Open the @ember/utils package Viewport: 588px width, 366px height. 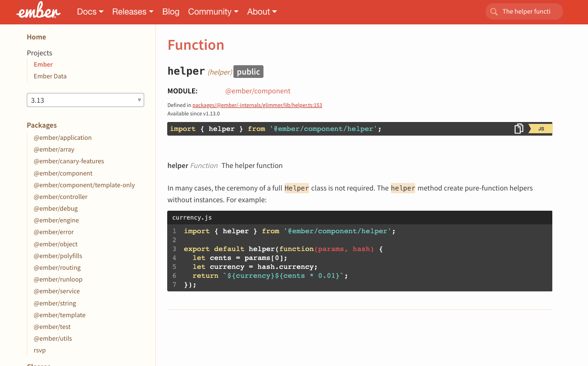(53, 338)
